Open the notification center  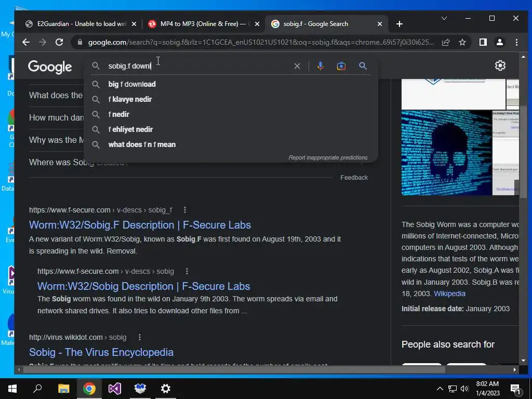516,389
